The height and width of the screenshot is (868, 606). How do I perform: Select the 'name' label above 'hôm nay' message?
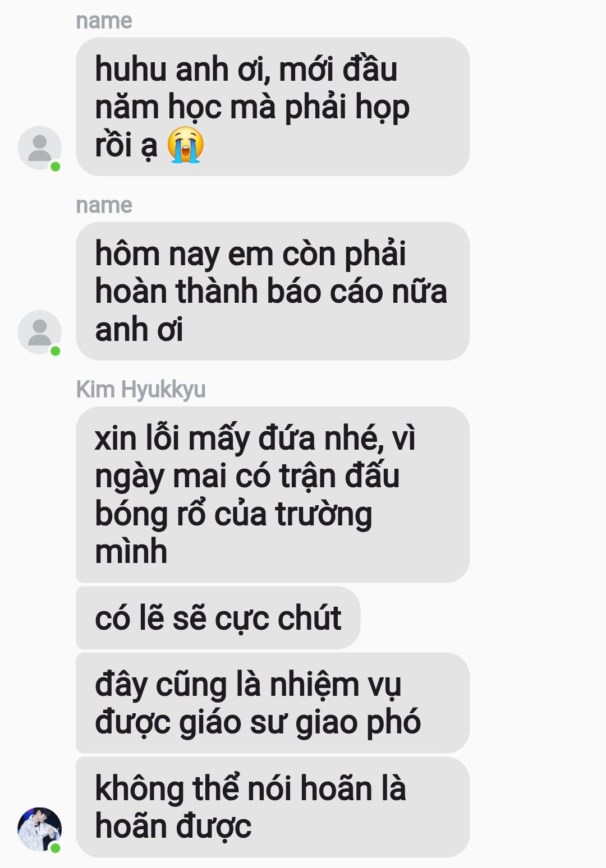pos(104,205)
